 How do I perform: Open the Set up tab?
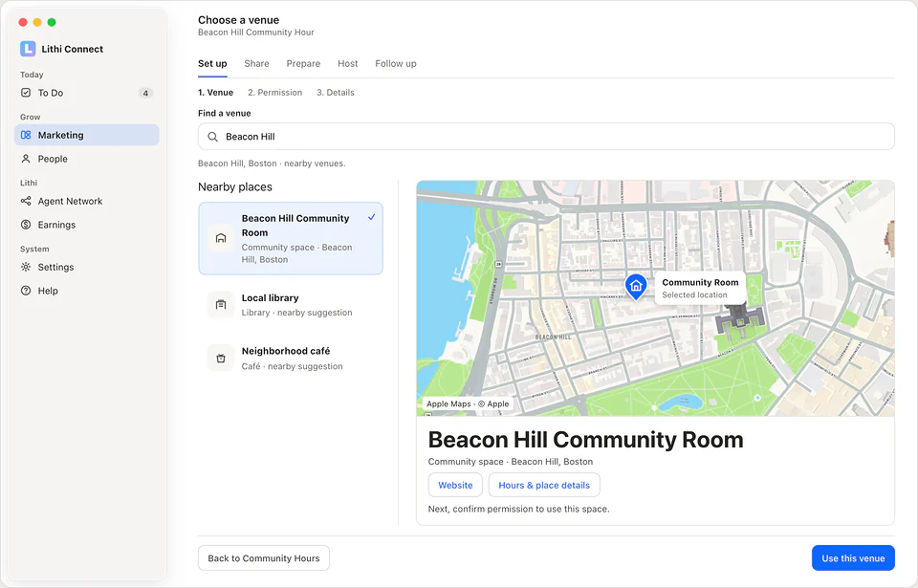[212, 63]
